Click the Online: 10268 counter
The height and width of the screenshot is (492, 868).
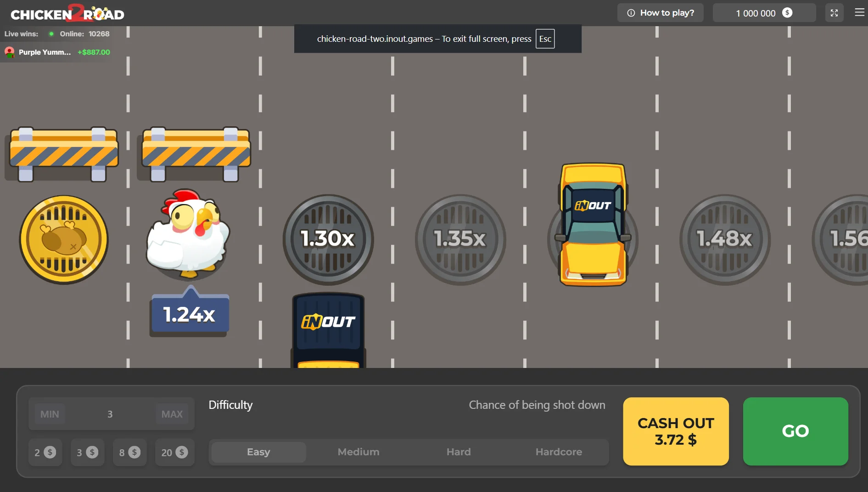click(79, 34)
